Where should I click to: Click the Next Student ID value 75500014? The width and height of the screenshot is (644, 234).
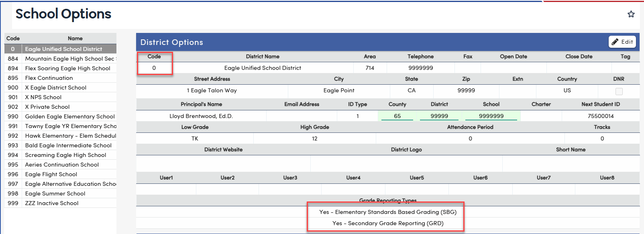601,116
